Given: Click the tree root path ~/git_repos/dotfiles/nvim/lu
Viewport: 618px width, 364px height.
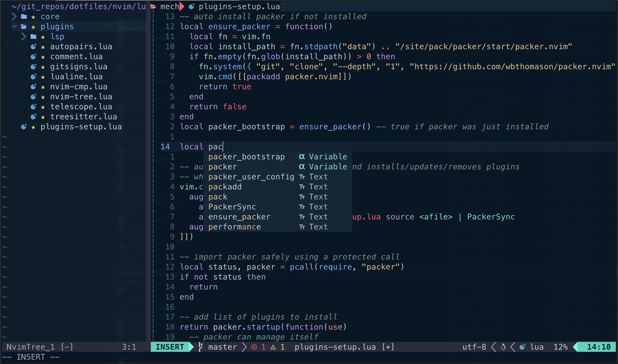Looking at the screenshot, I should pyautogui.click(x=79, y=7).
